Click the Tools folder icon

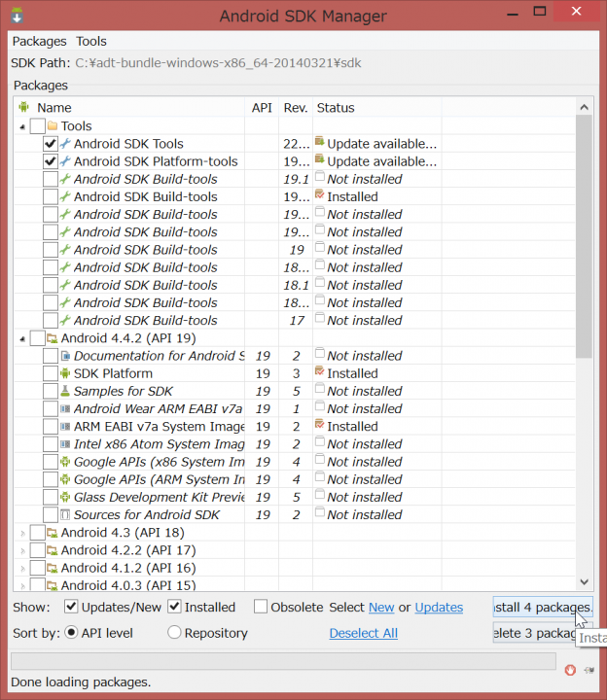tap(53, 125)
